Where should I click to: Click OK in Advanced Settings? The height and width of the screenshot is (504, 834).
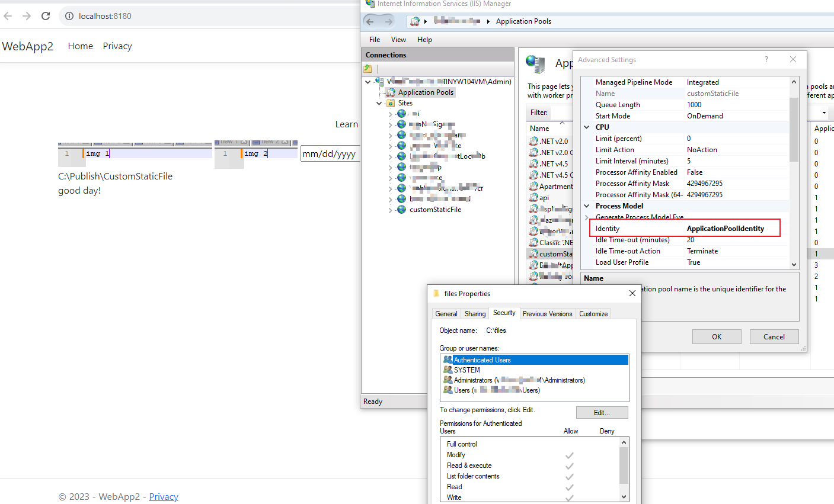pos(717,336)
